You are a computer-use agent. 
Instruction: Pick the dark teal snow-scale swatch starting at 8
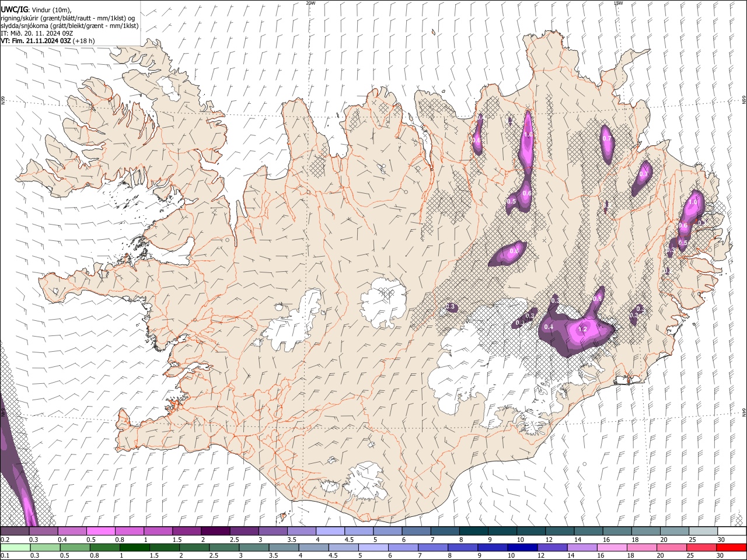pos(473,531)
